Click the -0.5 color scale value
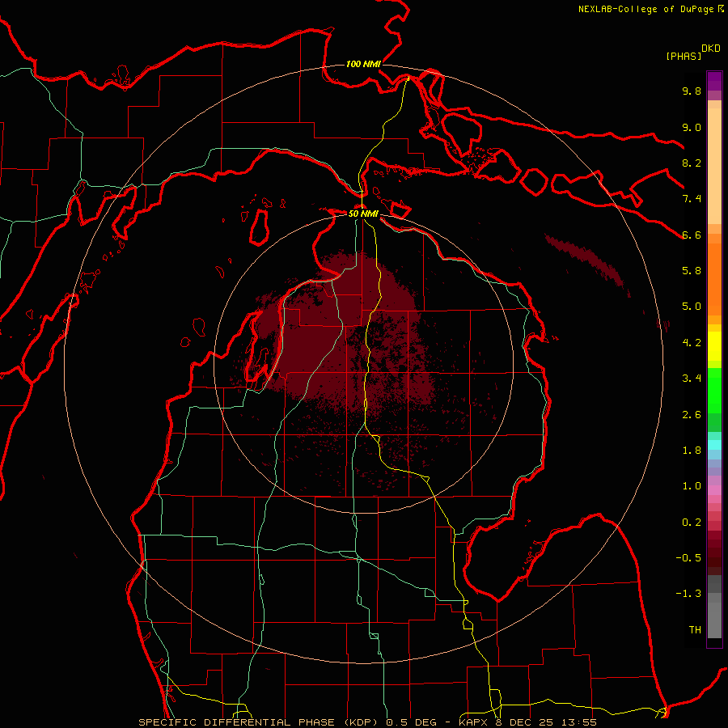Image resolution: width=728 pixels, height=728 pixels. click(688, 558)
